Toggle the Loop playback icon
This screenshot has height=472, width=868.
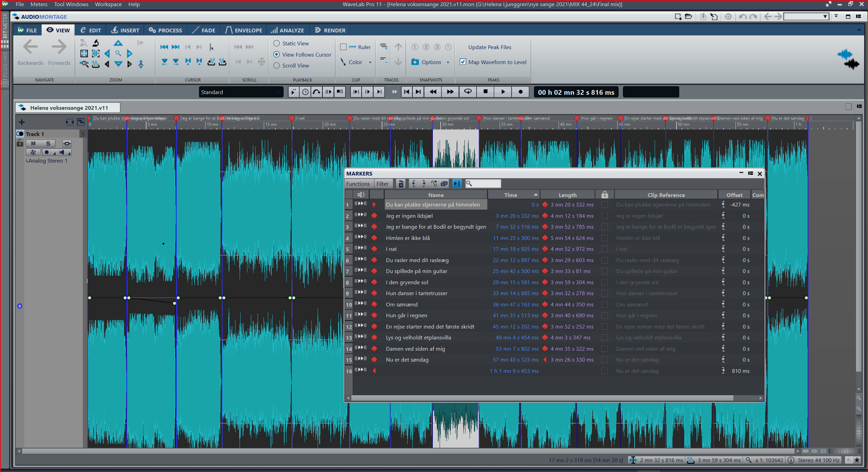tap(468, 92)
